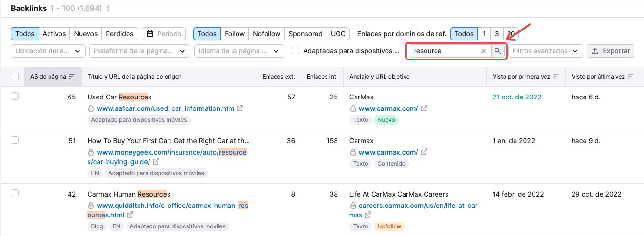Viewport: 644px width, 236px height.
Task: Click the Nofollow orange tag
Action: 389,226
